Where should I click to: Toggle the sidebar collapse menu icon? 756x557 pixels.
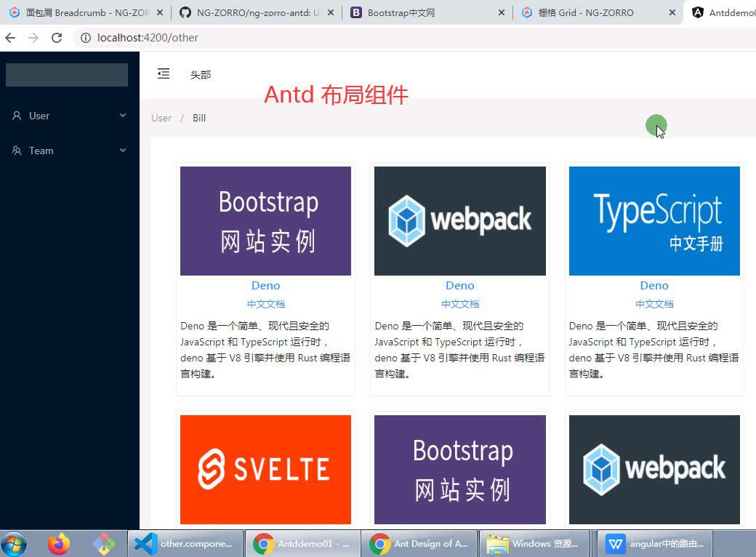pyautogui.click(x=164, y=73)
